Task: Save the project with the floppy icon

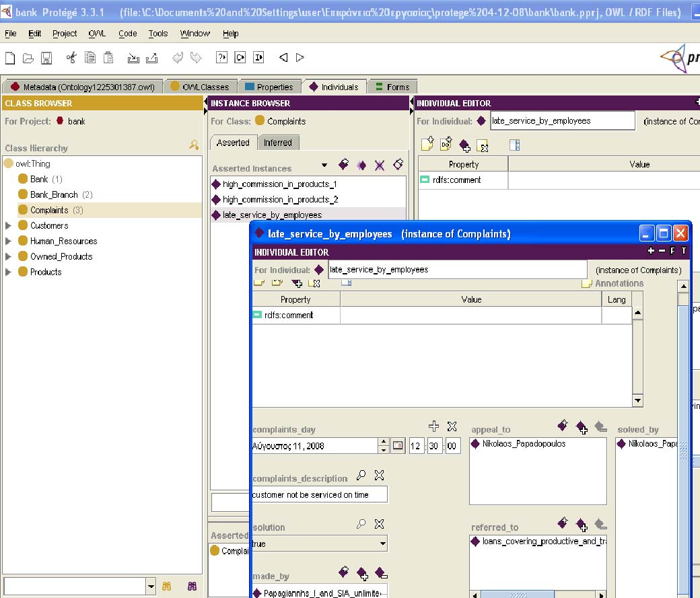Action: [x=46, y=58]
